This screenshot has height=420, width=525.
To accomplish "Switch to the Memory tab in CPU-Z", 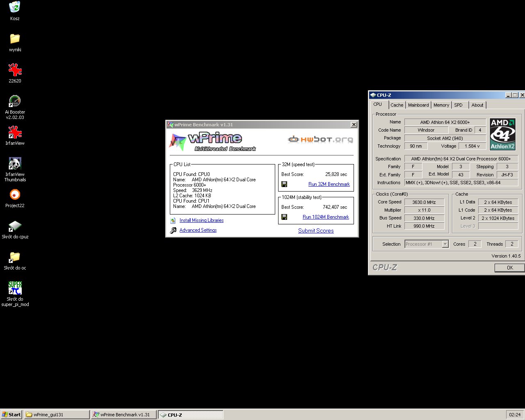I will pos(441,105).
